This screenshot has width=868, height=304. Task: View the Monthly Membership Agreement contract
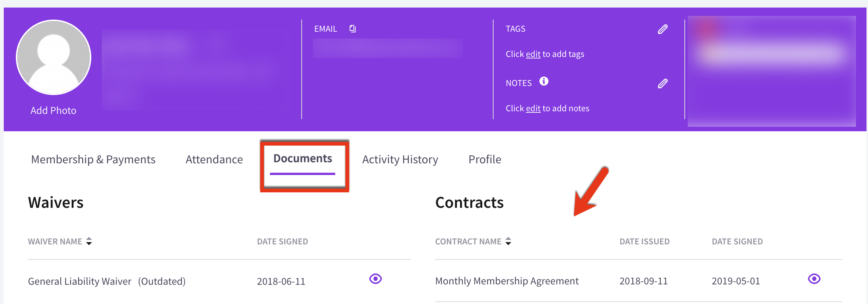[814, 279]
